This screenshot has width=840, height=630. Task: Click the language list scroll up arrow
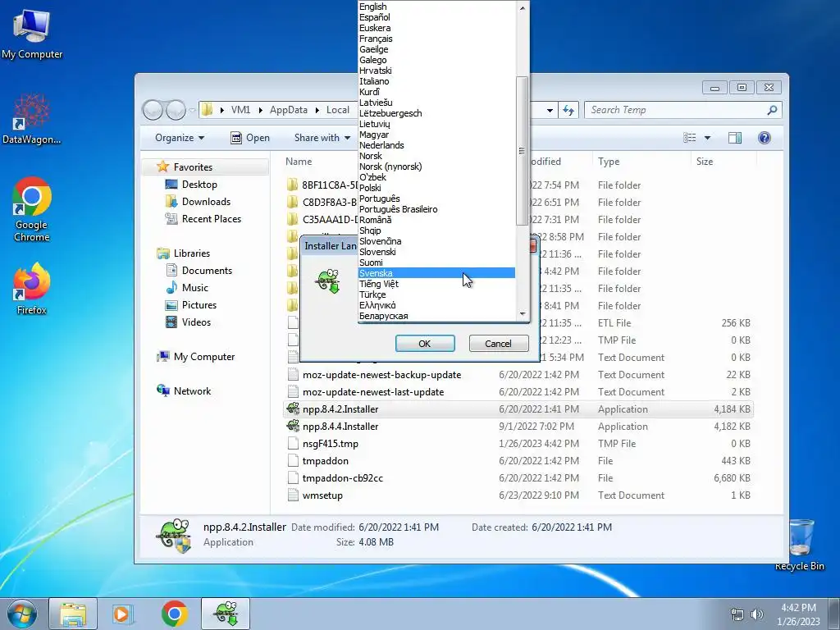pyautogui.click(x=523, y=7)
